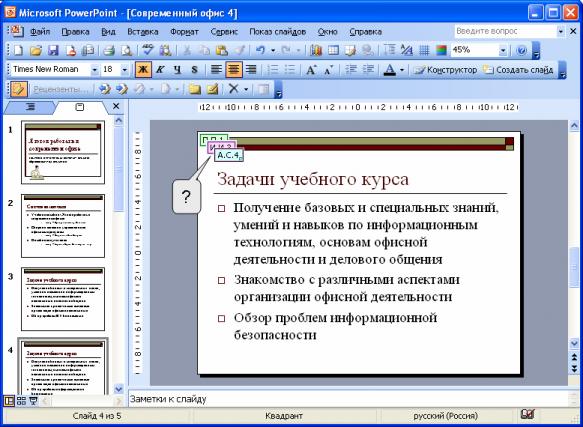Viewport: 583px width, 427px height.
Task: Toggle Underline (Ч) formatting
Action: click(x=177, y=70)
